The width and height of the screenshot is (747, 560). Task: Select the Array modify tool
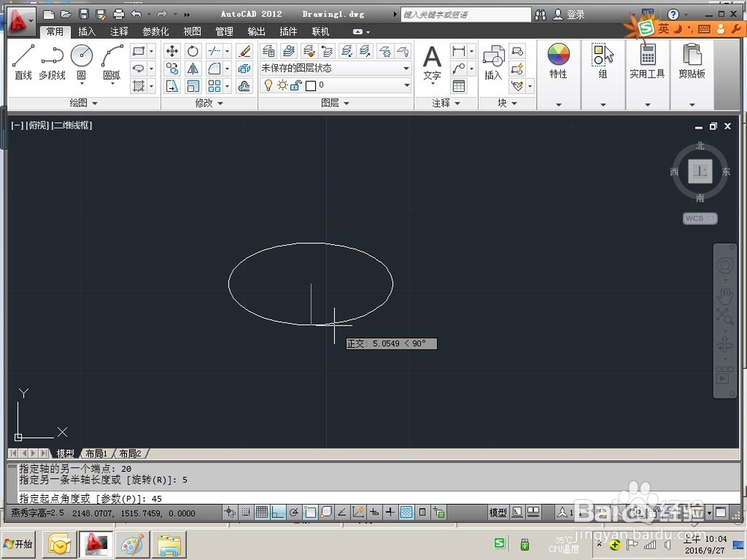pyautogui.click(x=214, y=86)
